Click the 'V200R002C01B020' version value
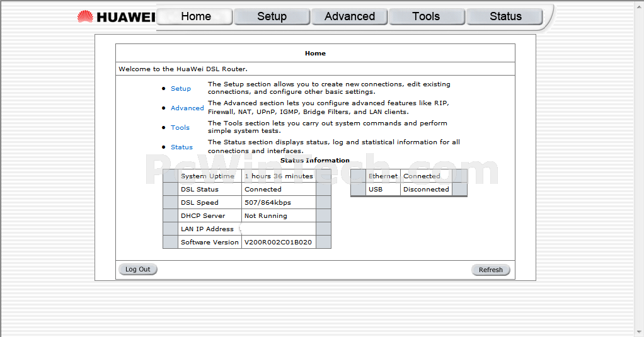Viewport: 644px width, 337px height. pyautogui.click(x=279, y=242)
